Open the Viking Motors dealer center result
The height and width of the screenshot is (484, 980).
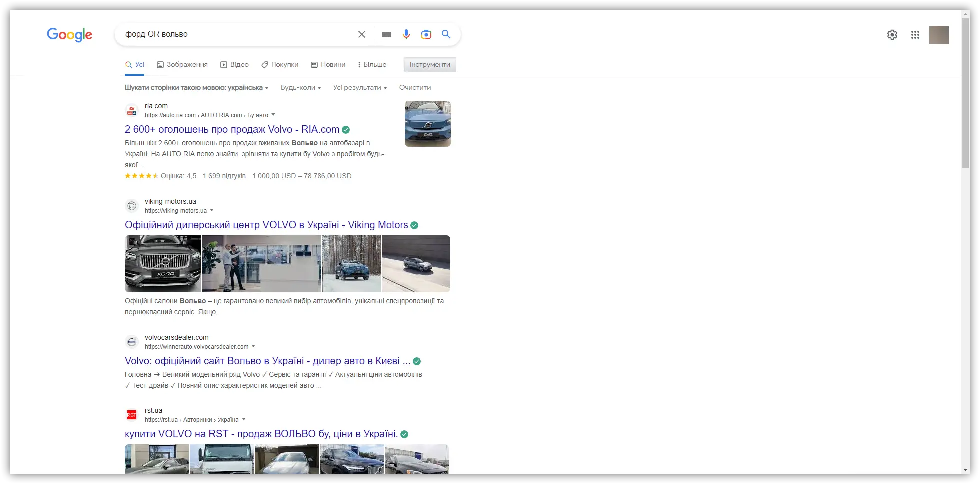pyautogui.click(x=266, y=225)
